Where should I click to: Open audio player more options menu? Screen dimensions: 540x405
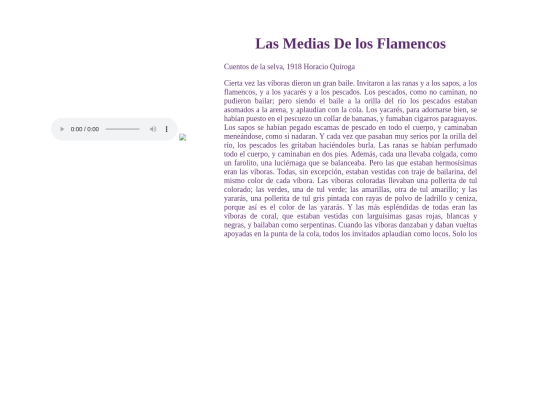(x=167, y=129)
